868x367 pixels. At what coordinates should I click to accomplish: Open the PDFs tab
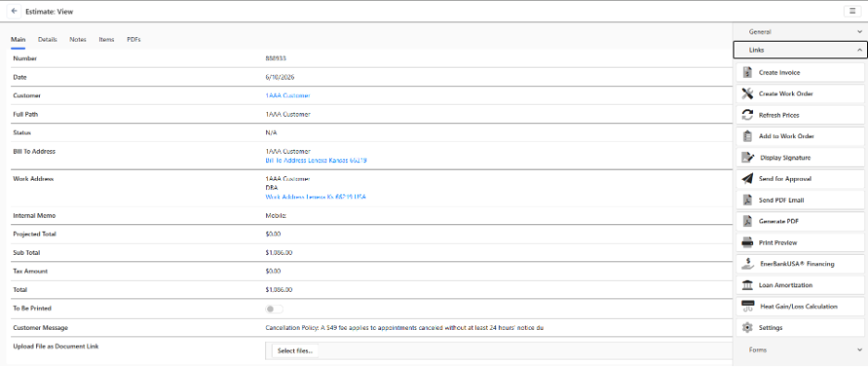[x=134, y=40]
